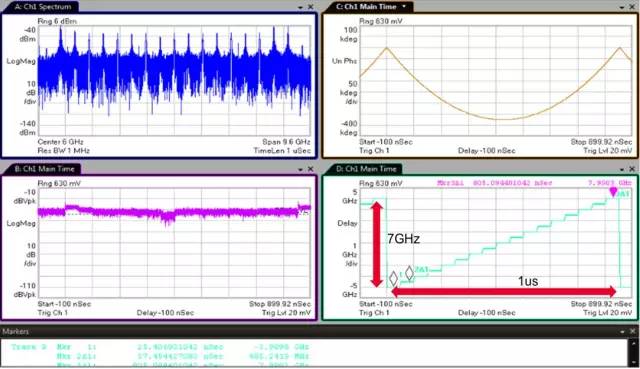The width and height of the screenshot is (640, 369).
Task: Click the Markers panel scroll down arrow
Action: pyautogui.click(x=633, y=361)
